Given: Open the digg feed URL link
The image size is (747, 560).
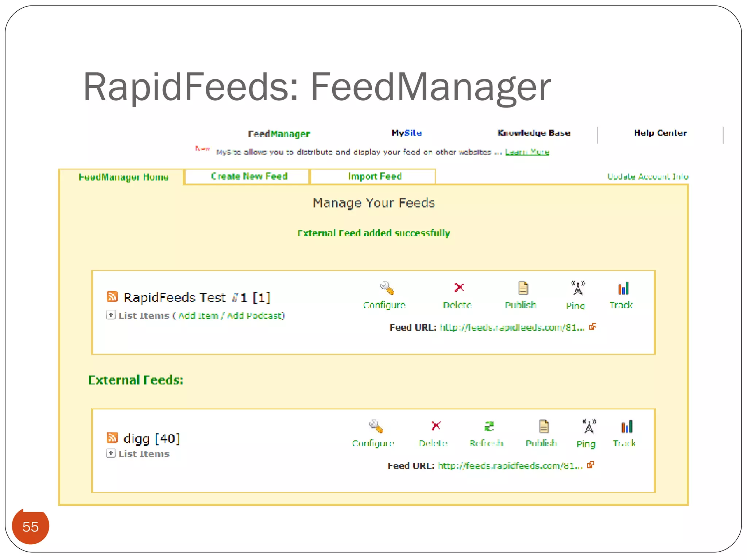Looking at the screenshot, I should click(510, 466).
